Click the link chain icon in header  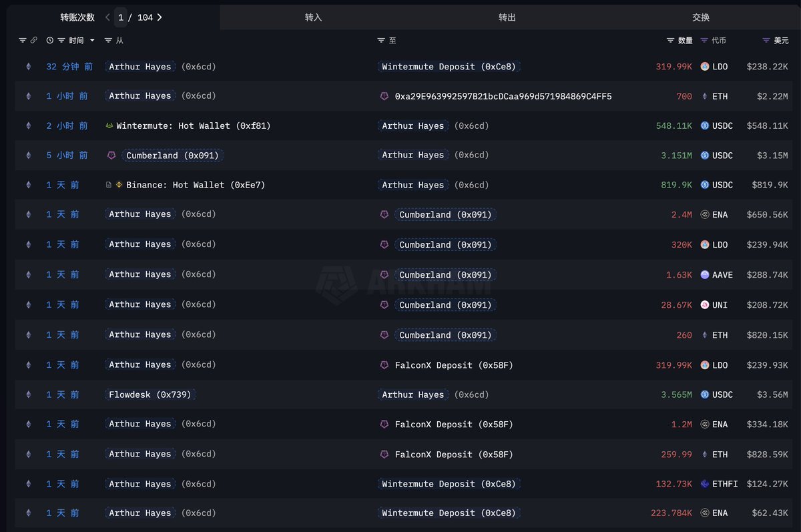tap(33, 41)
